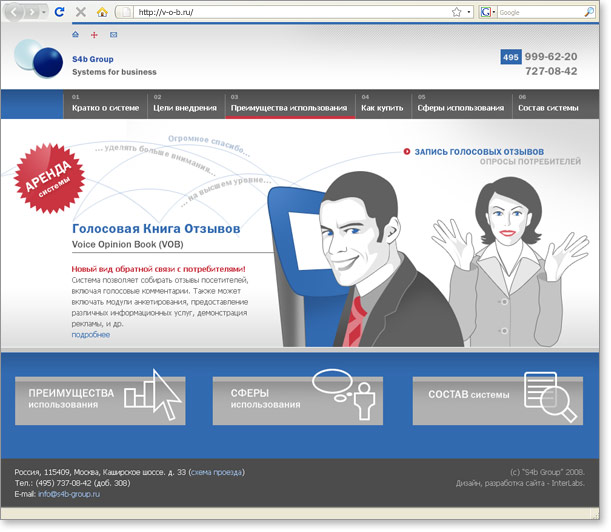The width and height of the screenshot is (611, 532).
Task: Click the 'подробнее' link
Action: [91, 334]
